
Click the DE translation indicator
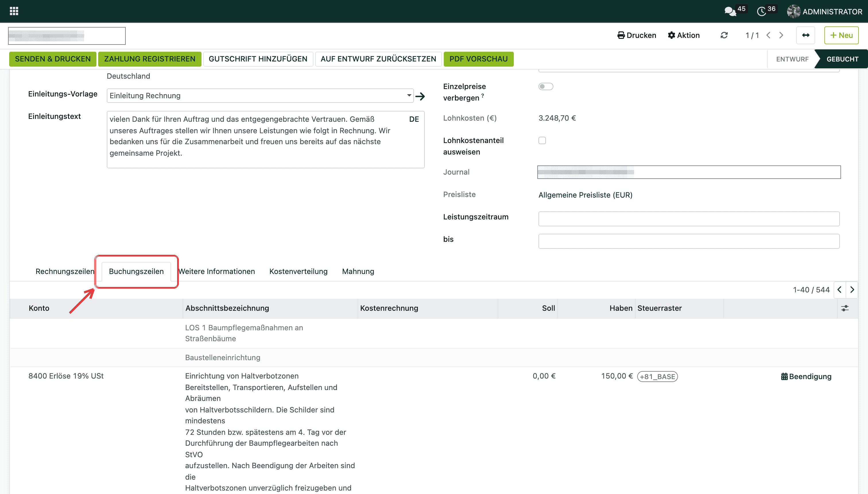pos(414,119)
